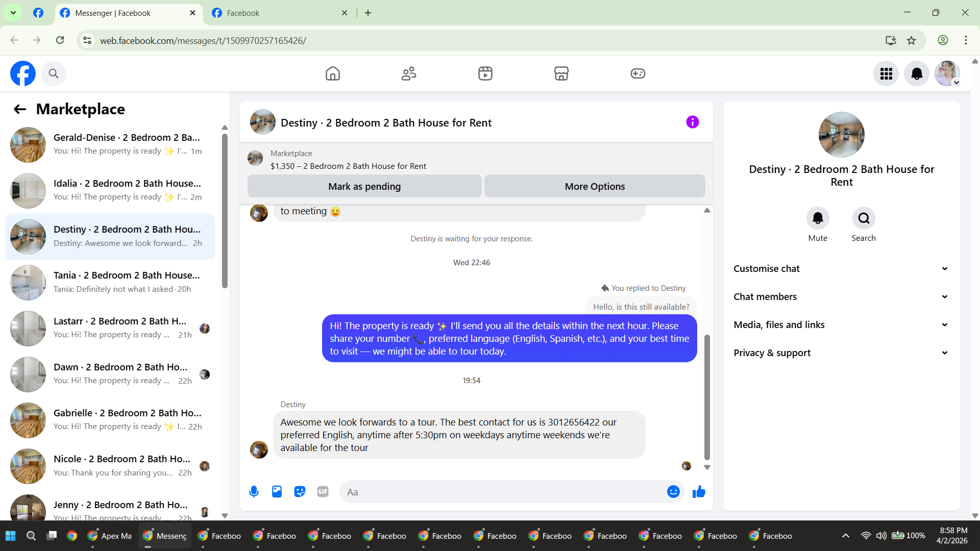Open Apex Ma taskbar Chrome window

(x=110, y=536)
